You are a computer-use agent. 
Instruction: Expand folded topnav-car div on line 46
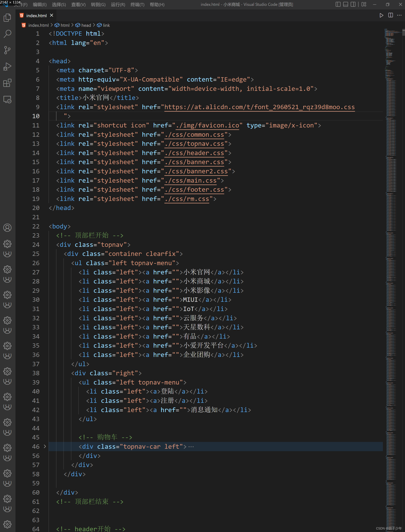pyautogui.click(x=45, y=446)
